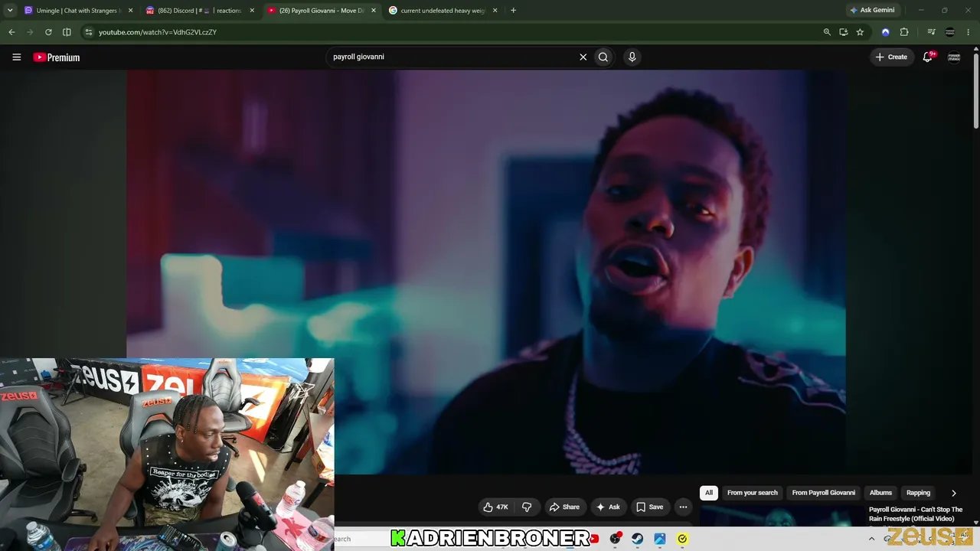Switch to the Umingle Chat with Strangers tab
This screenshot has width=980, height=551.
[77, 11]
